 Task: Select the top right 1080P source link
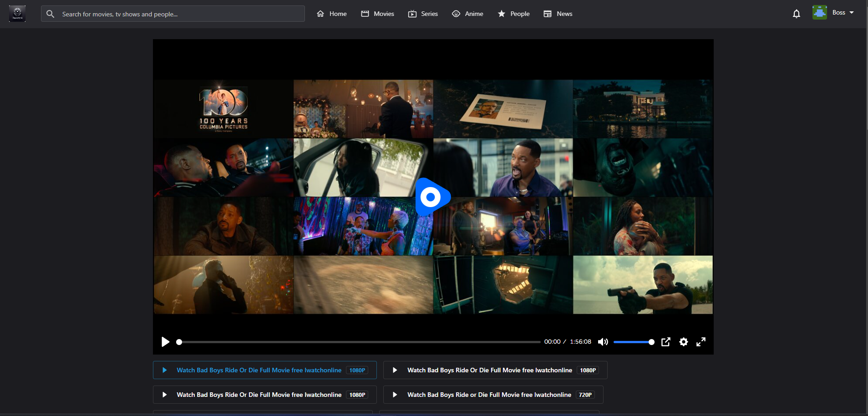coord(495,370)
